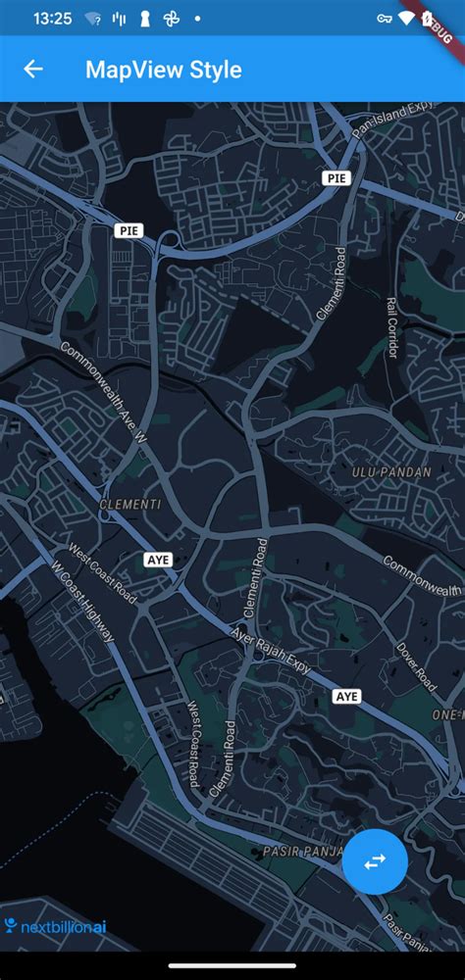Tap the Wi-Fi status bar icon

tap(407, 19)
